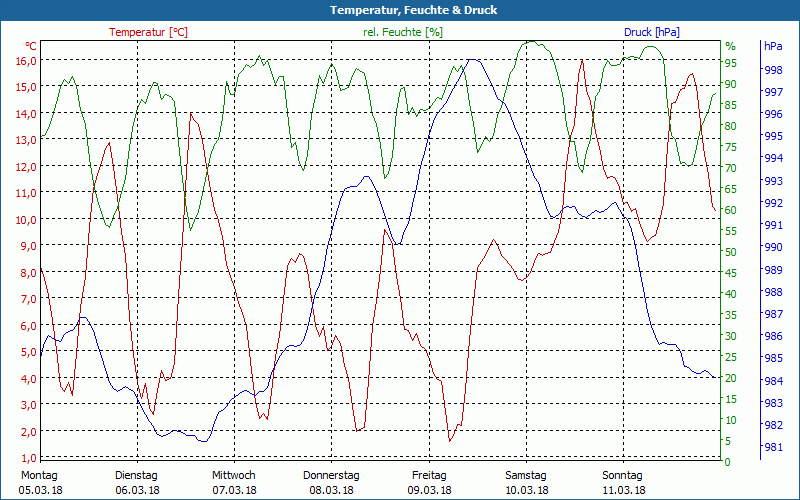
Task: Click the '07.03.18' date label
Action: [x=234, y=490]
